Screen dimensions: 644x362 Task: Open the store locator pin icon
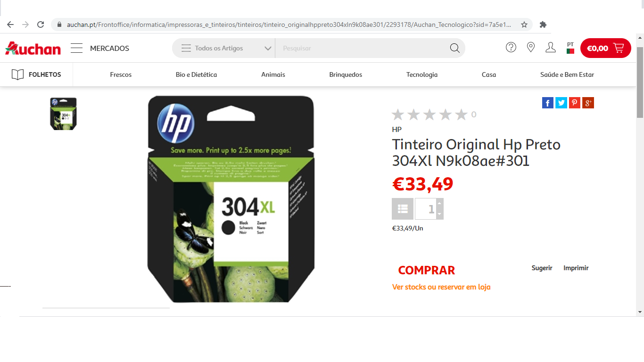tap(531, 48)
